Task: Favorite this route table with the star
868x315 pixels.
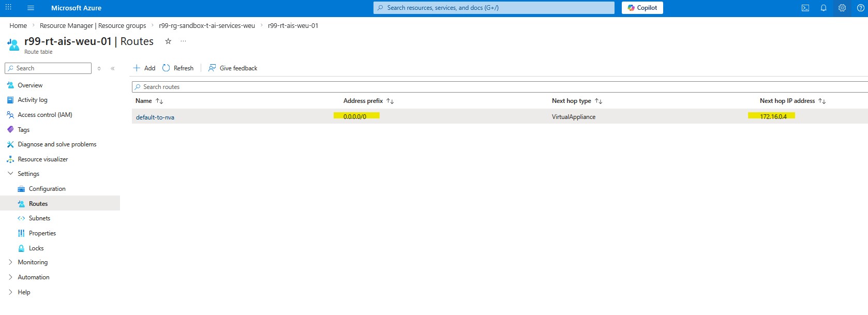Action: click(x=168, y=41)
